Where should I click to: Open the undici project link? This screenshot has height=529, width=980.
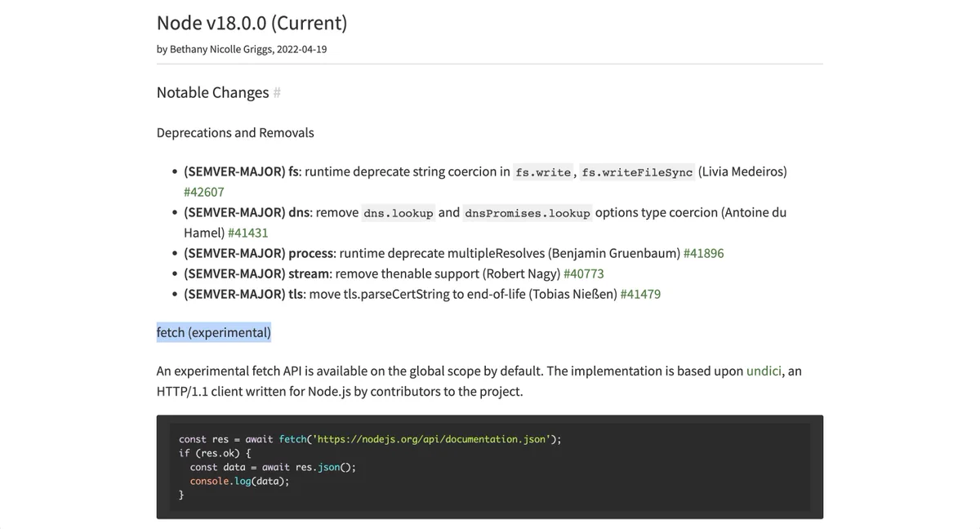tap(765, 371)
